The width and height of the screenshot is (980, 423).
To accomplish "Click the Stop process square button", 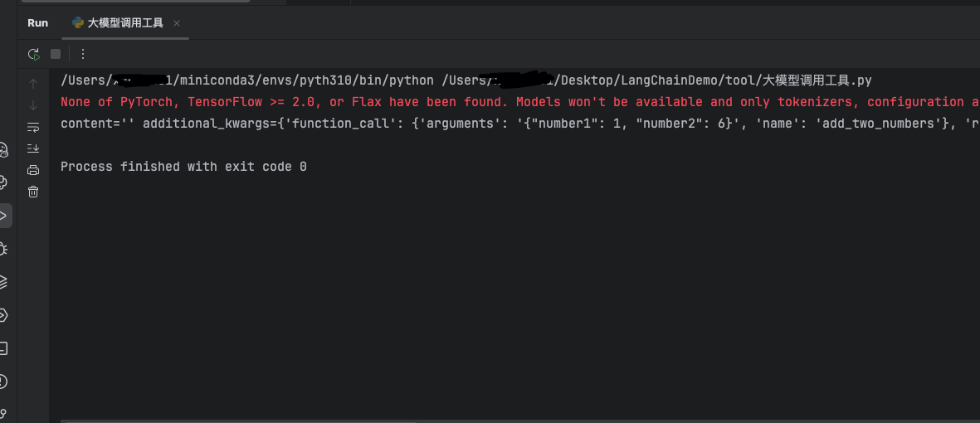I will click(x=56, y=55).
